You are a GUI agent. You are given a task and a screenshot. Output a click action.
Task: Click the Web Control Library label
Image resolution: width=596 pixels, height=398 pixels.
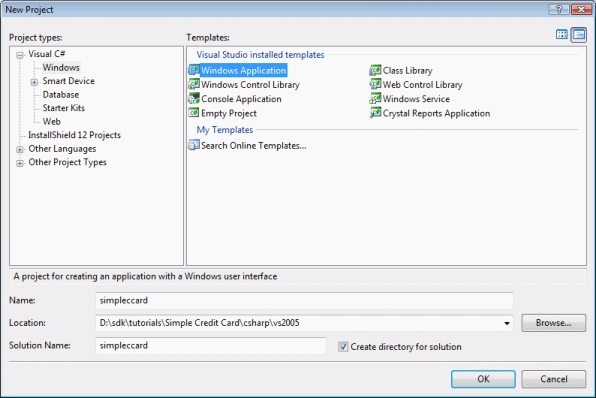423,85
